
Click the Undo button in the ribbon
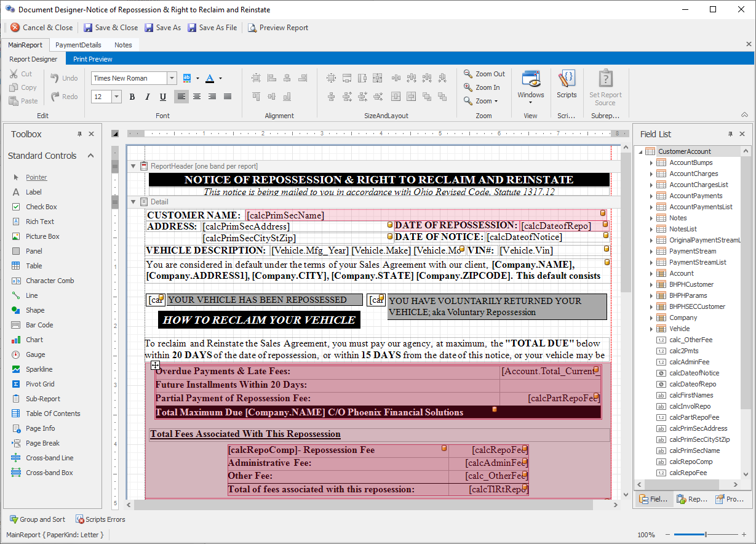(65, 78)
